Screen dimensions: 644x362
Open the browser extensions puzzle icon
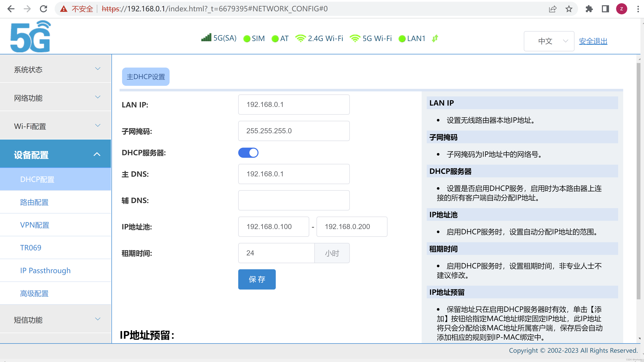[589, 9]
